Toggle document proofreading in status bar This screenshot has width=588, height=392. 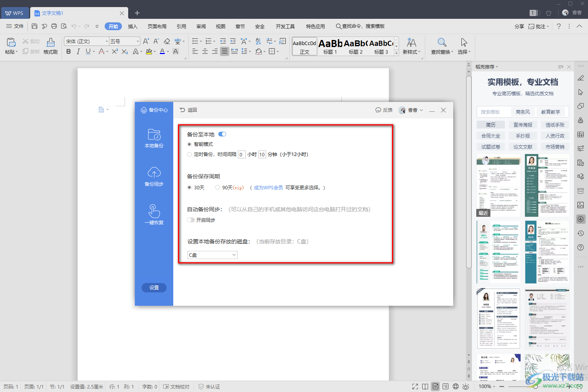(x=176, y=387)
